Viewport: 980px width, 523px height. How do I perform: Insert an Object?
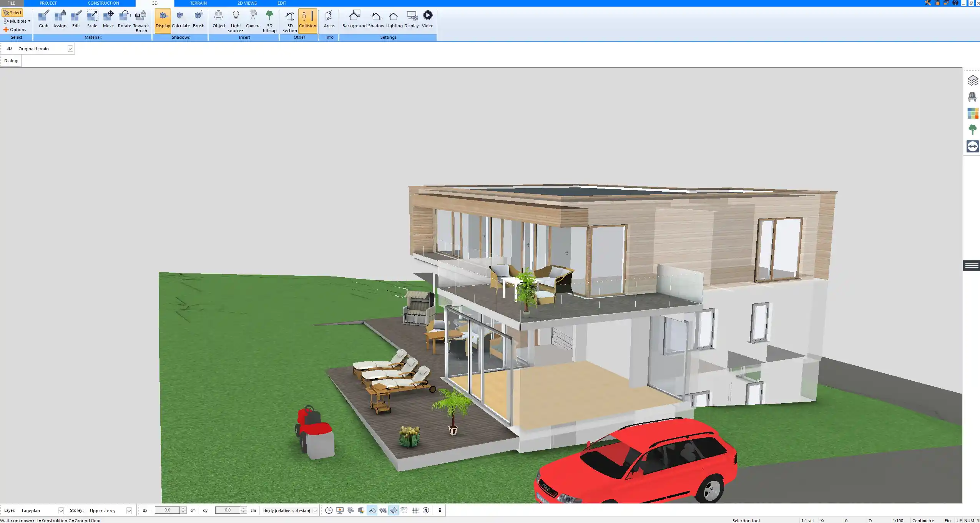(219, 19)
